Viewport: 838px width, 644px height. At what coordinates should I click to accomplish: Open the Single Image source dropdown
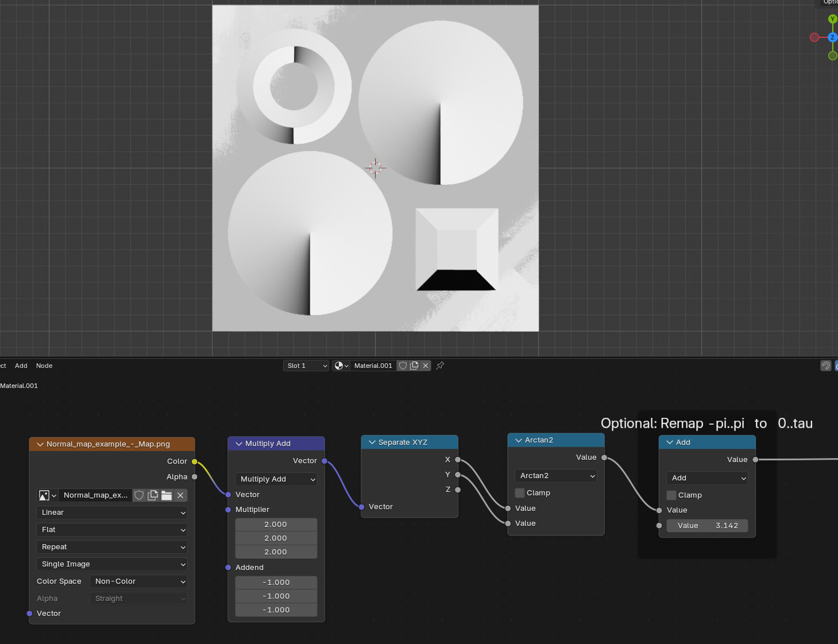(x=112, y=564)
